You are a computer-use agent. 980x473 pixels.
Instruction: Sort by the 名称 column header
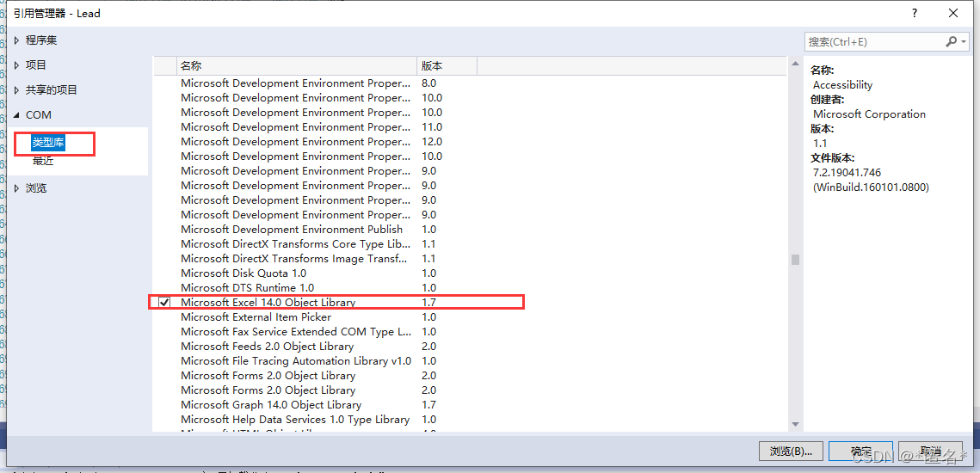click(297, 65)
